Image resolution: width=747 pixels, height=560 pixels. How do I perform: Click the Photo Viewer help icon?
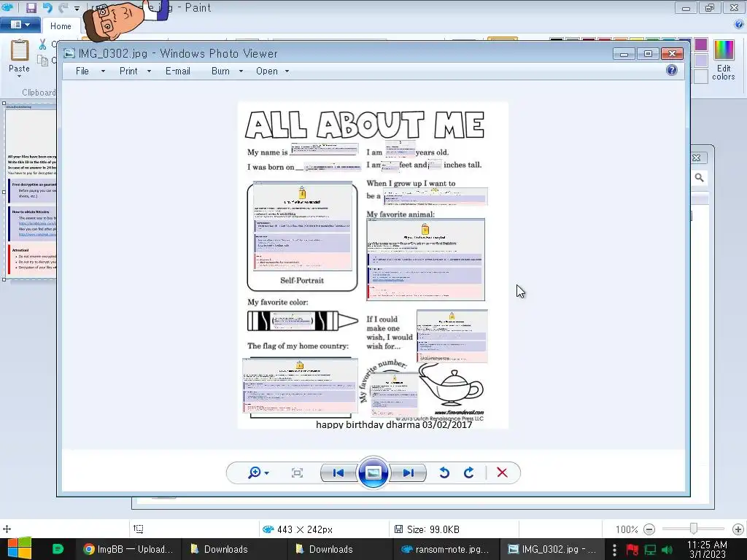coord(672,71)
